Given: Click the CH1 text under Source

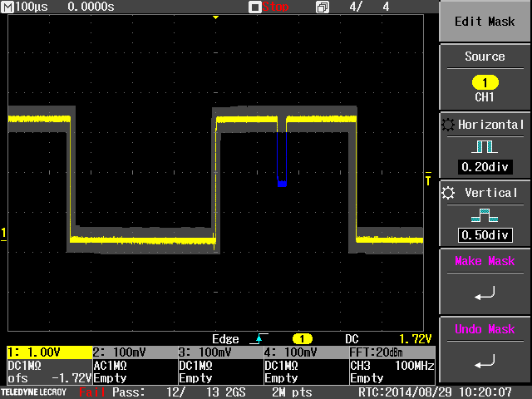Looking at the screenshot, I should (x=485, y=97).
